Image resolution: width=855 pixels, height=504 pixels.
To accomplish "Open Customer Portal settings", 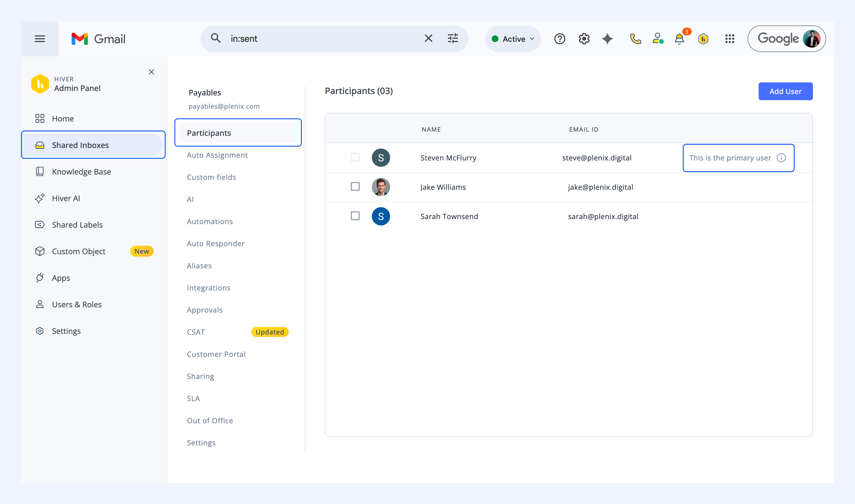I will pos(216,354).
